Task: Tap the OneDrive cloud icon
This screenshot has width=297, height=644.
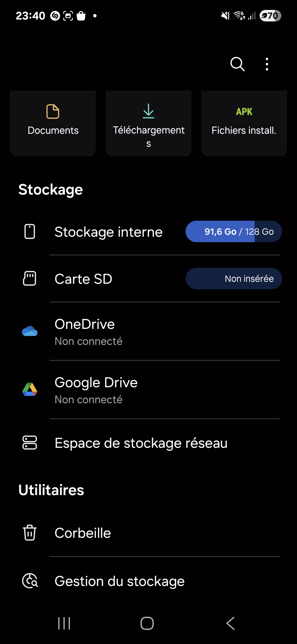Action: (x=30, y=331)
